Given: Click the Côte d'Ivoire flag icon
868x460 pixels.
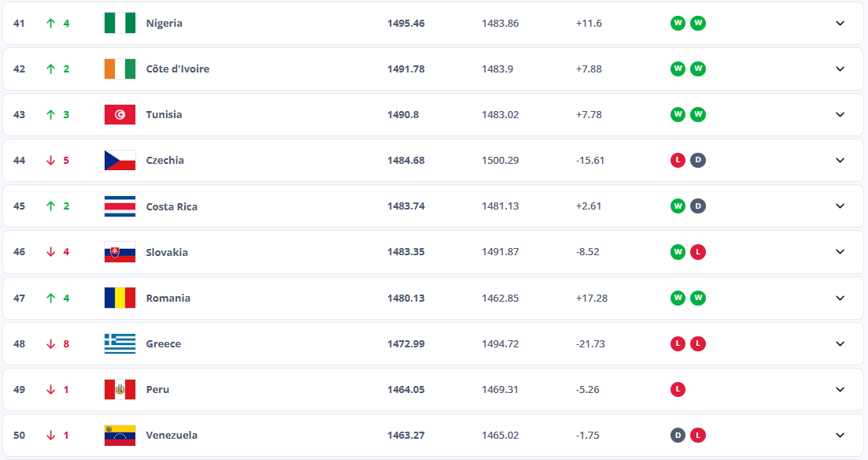Looking at the screenshot, I should click(x=120, y=69).
